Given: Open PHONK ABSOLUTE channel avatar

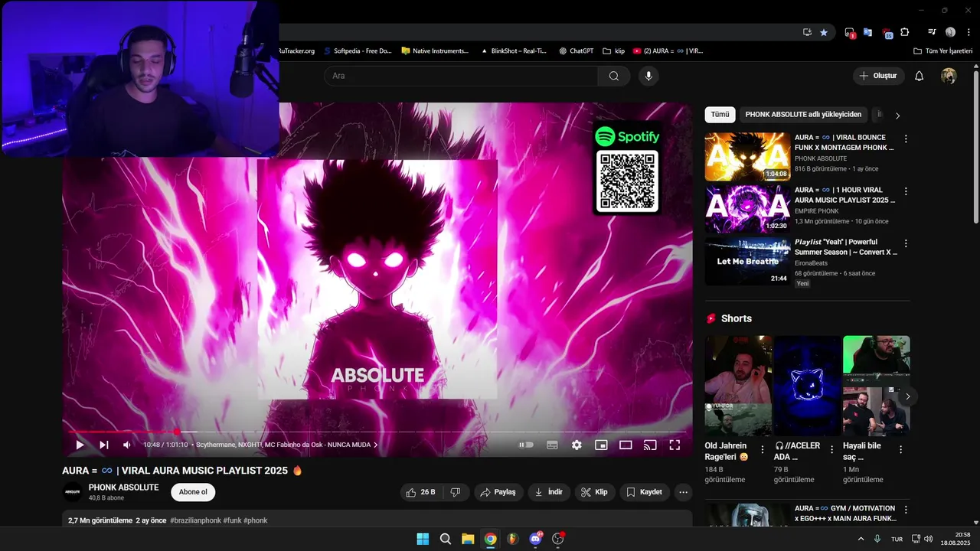Looking at the screenshot, I should click(72, 492).
